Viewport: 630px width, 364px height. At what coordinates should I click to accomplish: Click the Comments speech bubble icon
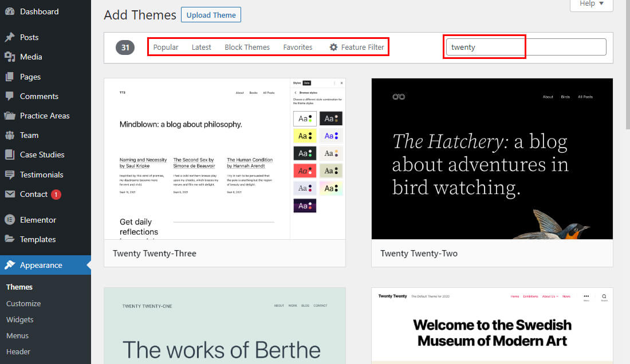tap(10, 96)
